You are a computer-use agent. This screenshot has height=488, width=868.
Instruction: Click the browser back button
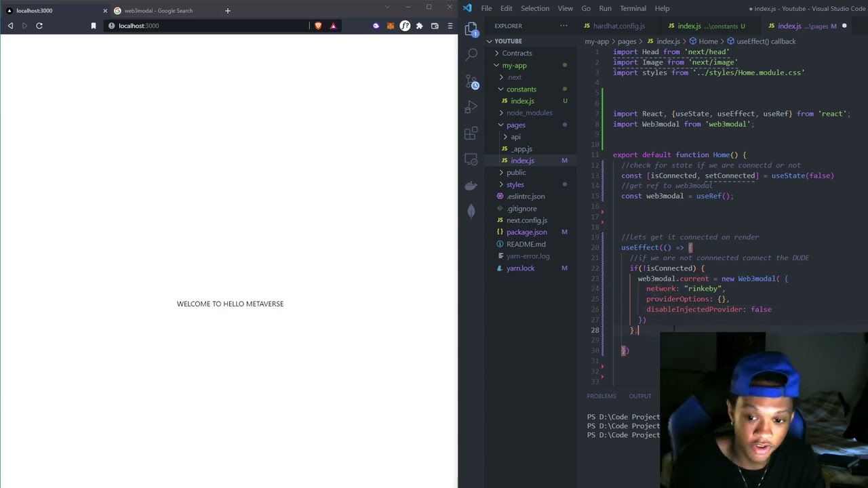10,26
